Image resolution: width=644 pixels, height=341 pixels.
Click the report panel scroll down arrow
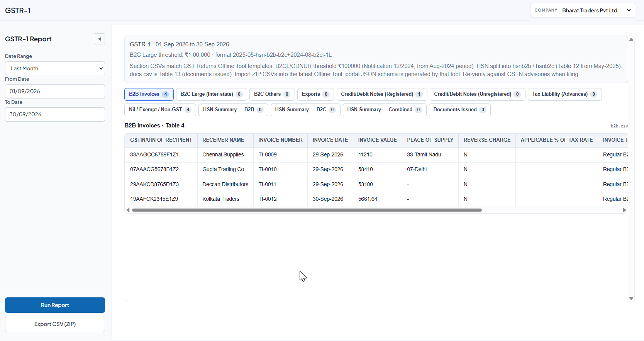point(631,299)
